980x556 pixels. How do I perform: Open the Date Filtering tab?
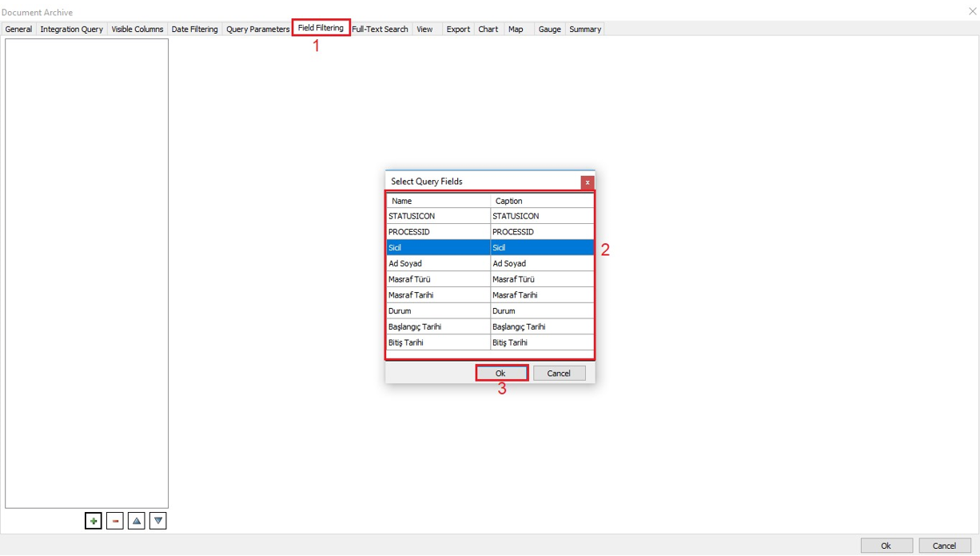(194, 29)
